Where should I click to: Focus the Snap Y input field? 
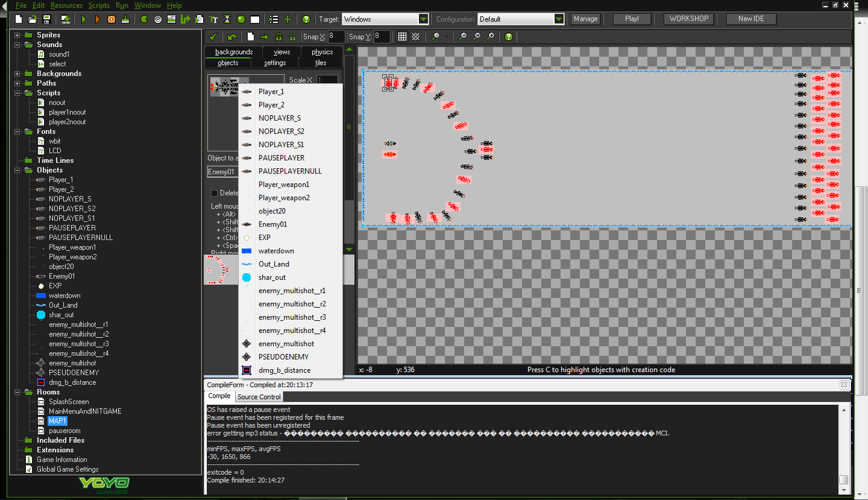coord(382,37)
